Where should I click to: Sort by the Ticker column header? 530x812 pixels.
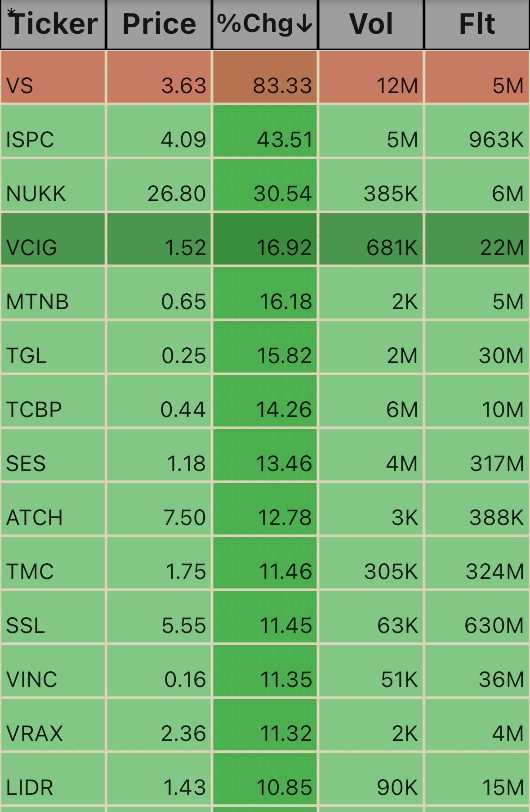click(53, 24)
